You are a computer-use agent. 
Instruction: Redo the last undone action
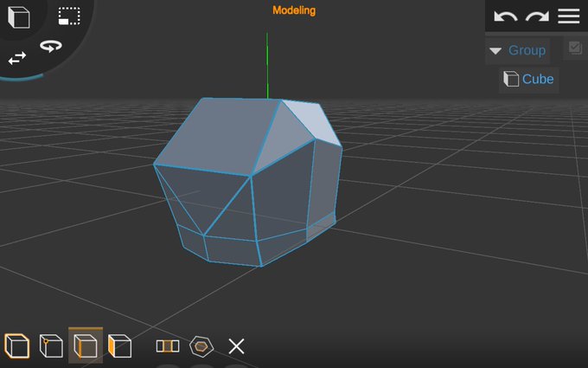click(x=537, y=16)
